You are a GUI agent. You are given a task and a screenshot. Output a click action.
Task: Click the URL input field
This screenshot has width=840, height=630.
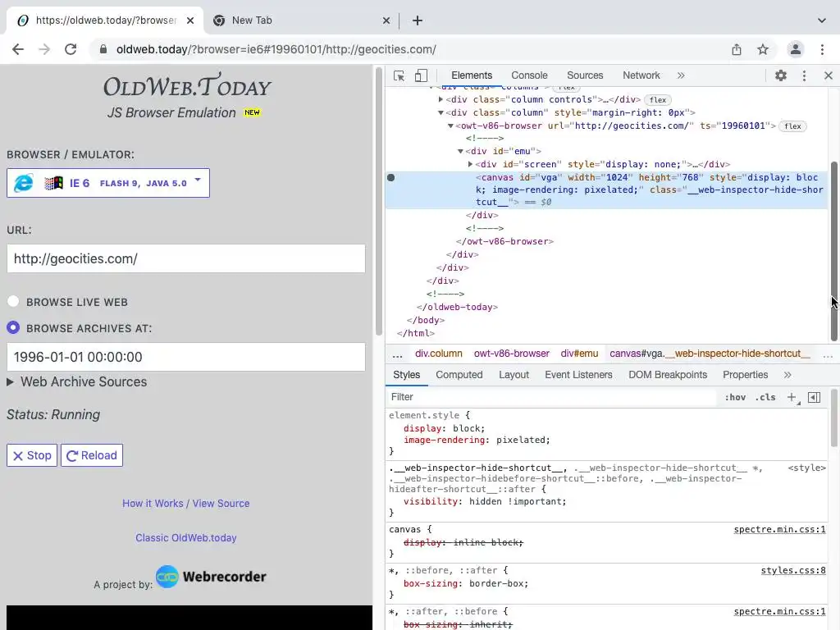(x=186, y=258)
